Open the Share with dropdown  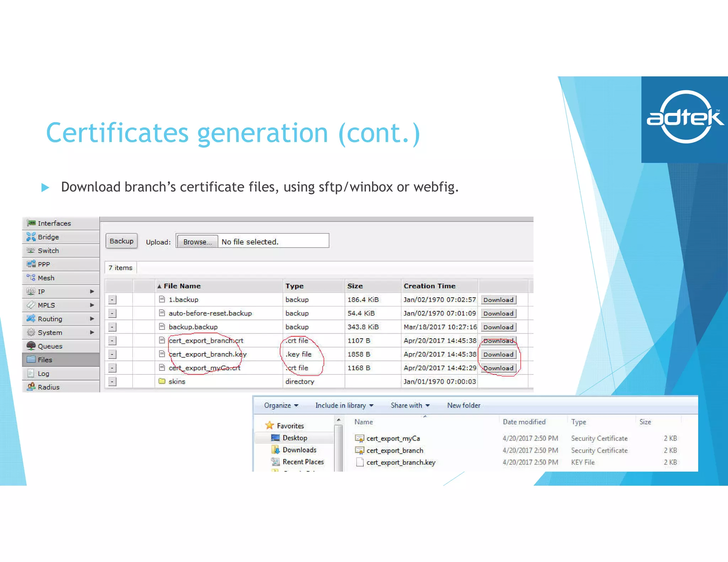410,405
